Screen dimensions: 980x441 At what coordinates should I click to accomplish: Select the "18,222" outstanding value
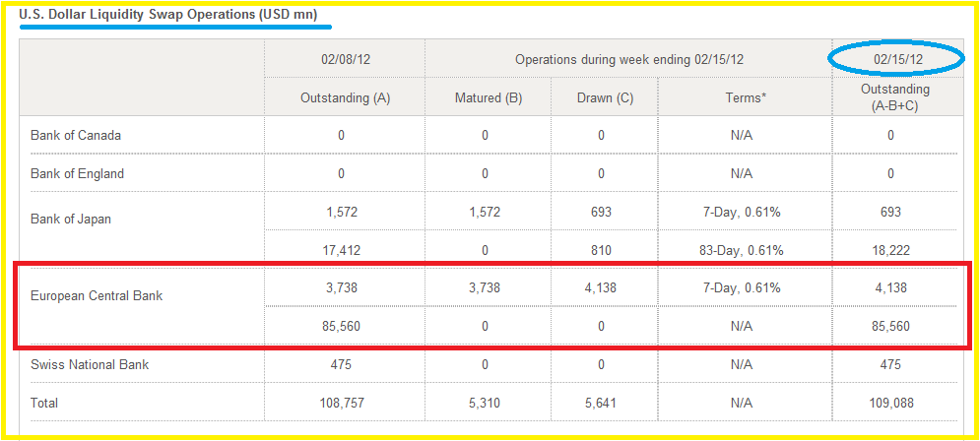890,250
